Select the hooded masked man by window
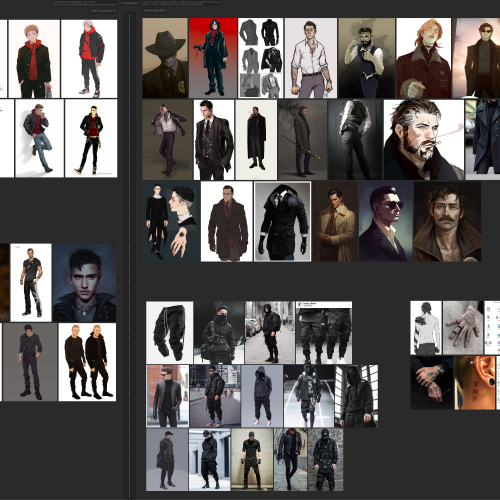This screenshot has width=500, height=500. [356, 396]
